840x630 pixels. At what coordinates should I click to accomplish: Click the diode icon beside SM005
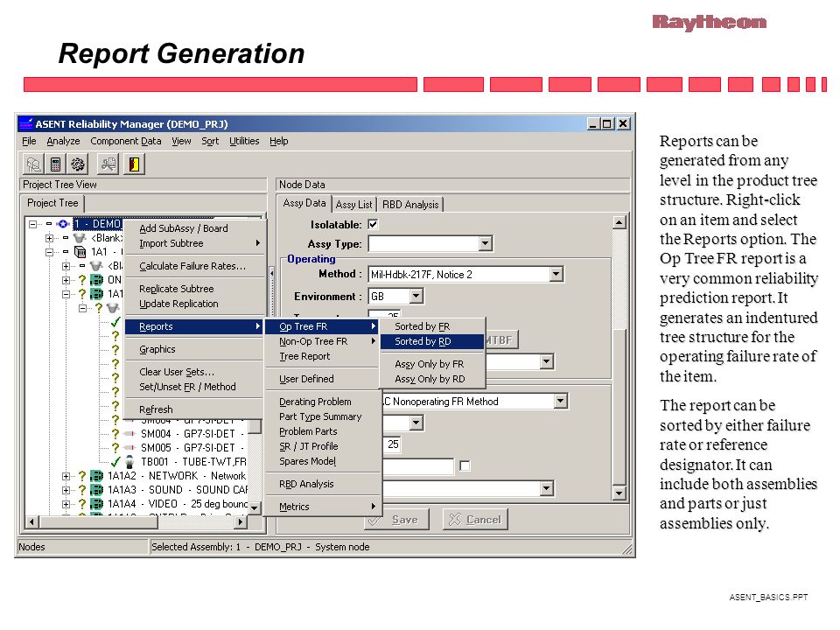pos(129,448)
